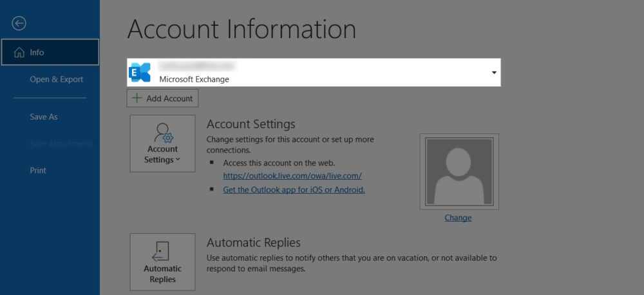
Task: Click the green plus icon on Add Account
Action: (x=137, y=98)
